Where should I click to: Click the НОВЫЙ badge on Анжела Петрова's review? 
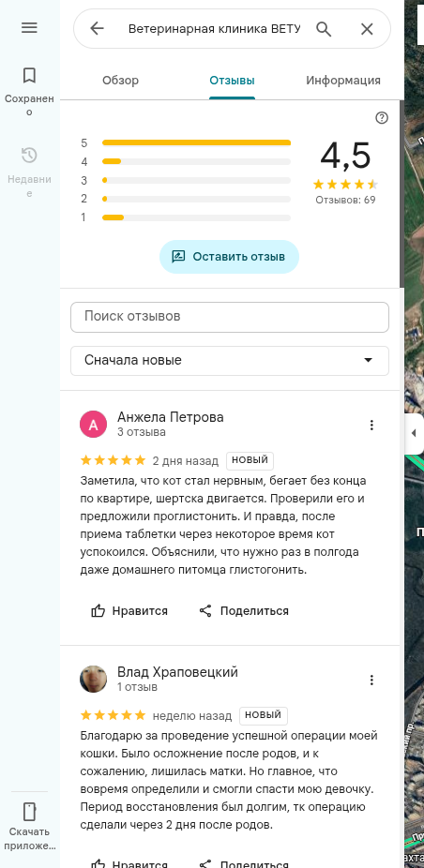click(x=250, y=460)
